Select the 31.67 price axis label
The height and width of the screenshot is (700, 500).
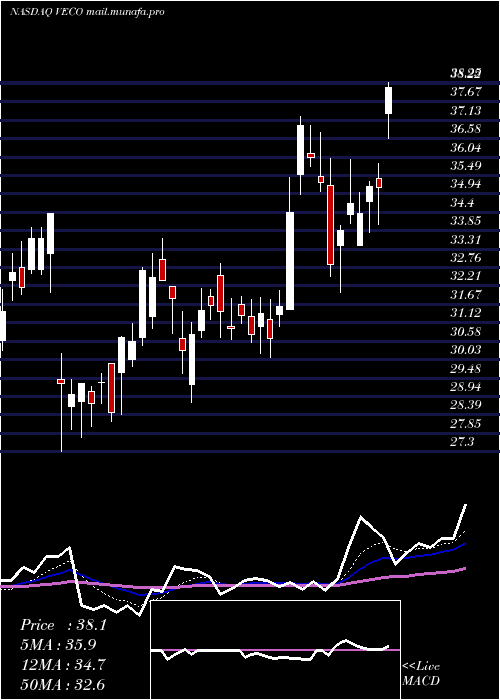pyautogui.click(x=466, y=295)
